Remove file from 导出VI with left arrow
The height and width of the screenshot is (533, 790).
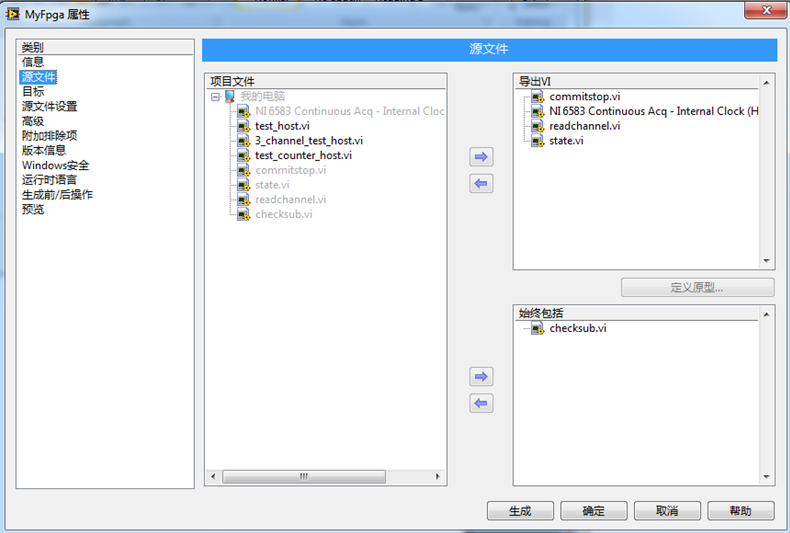[x=481, y=183]
